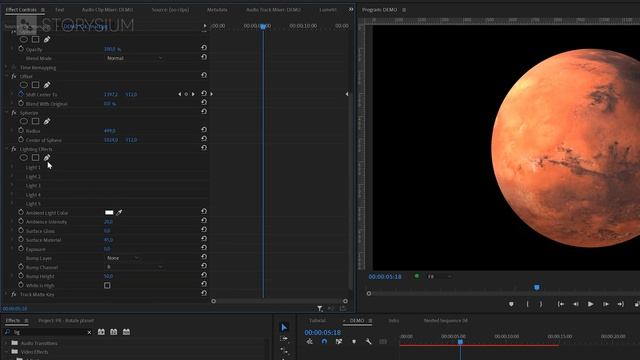Open the program monitor zoom level dropdown
Screen dimensions: 640x360
click(440, 276)
